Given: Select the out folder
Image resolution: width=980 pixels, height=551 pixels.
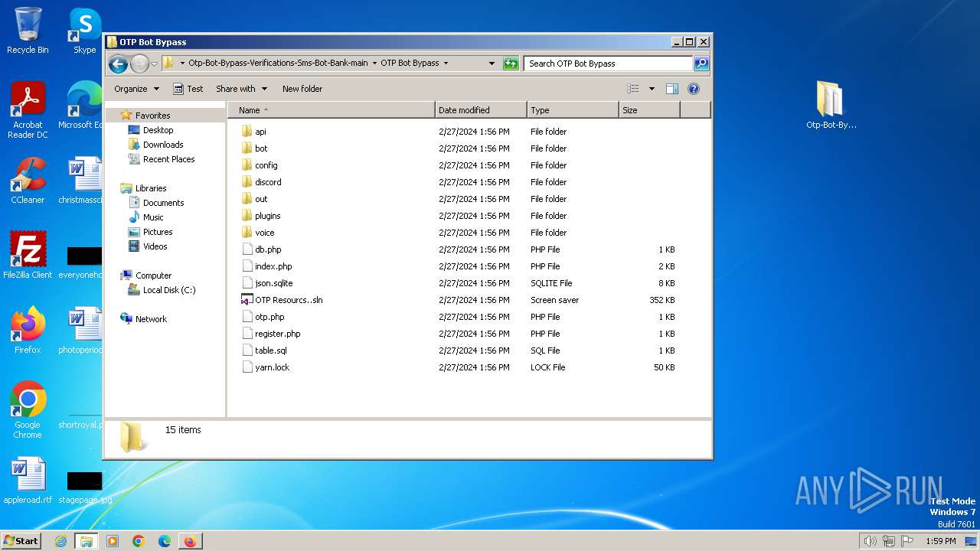Looking at the screenshot, I should 261,199.
